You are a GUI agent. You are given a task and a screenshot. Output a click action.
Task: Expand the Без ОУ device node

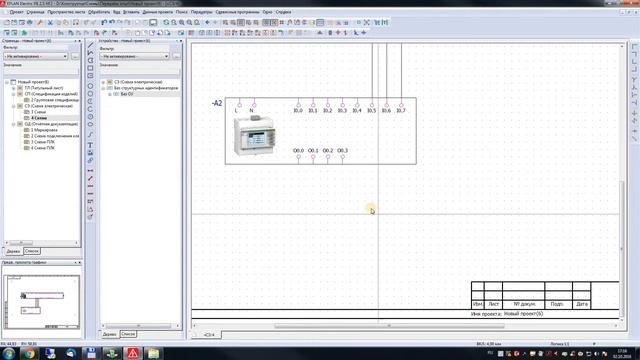110,94
